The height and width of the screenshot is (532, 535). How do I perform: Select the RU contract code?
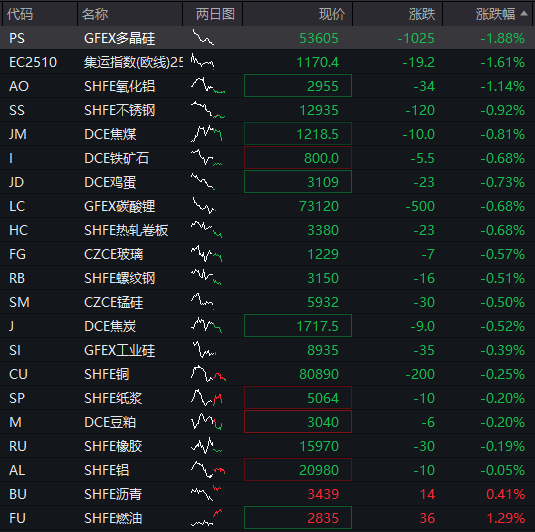pos(18,446)
